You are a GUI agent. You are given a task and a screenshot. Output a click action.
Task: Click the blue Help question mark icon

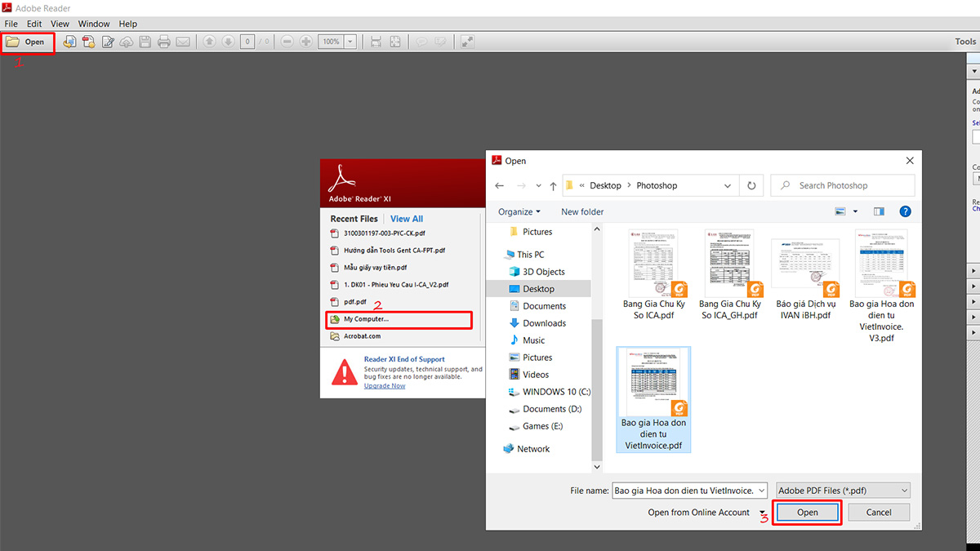(905, 211)
